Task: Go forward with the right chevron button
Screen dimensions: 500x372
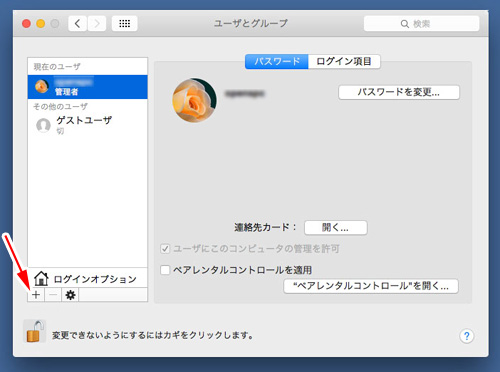Action: pos(97,24)
